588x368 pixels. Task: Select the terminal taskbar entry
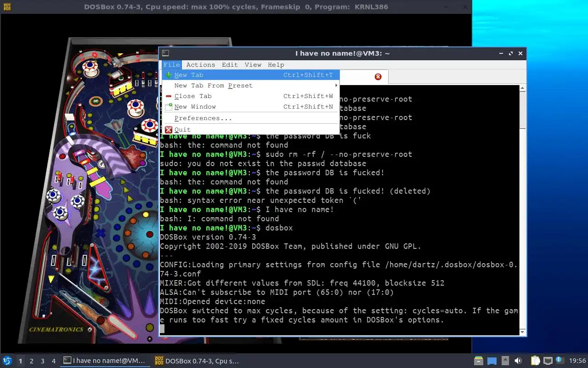106,361
